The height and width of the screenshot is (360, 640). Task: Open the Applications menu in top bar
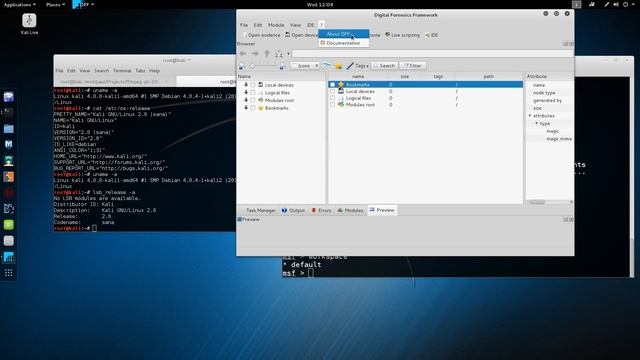tap(19, 4)
